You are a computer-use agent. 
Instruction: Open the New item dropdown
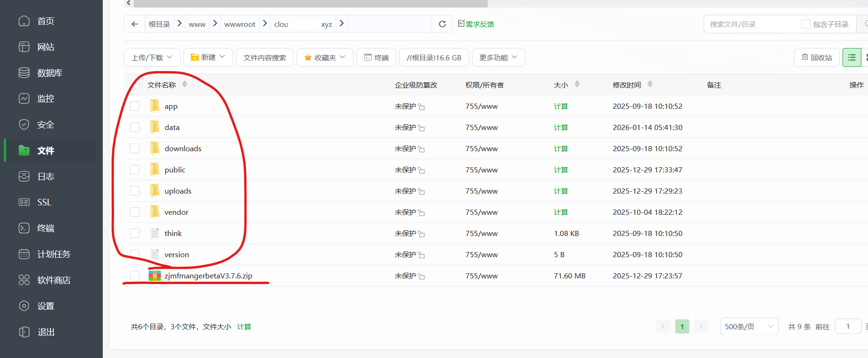click(208, 57)
